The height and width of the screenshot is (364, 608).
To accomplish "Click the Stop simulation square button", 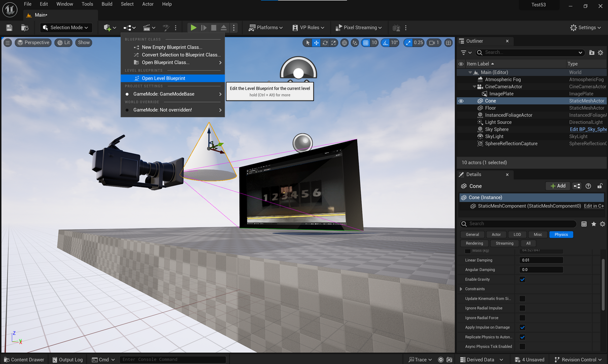I will (214, 27).
